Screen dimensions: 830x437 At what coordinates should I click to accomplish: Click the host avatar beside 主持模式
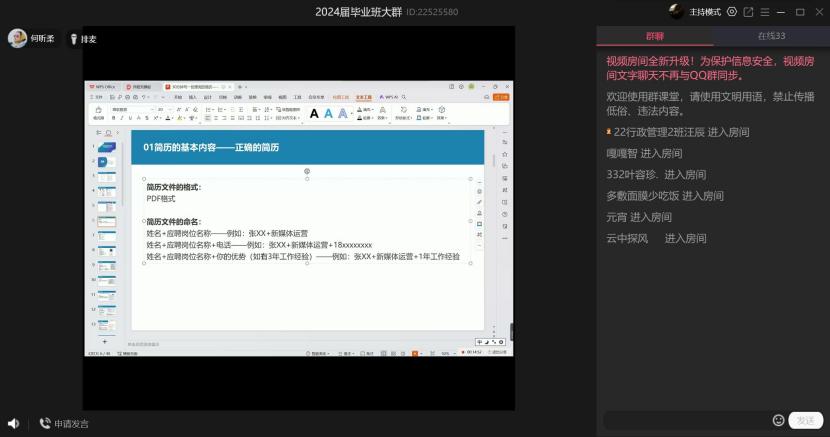coord(677,12)
